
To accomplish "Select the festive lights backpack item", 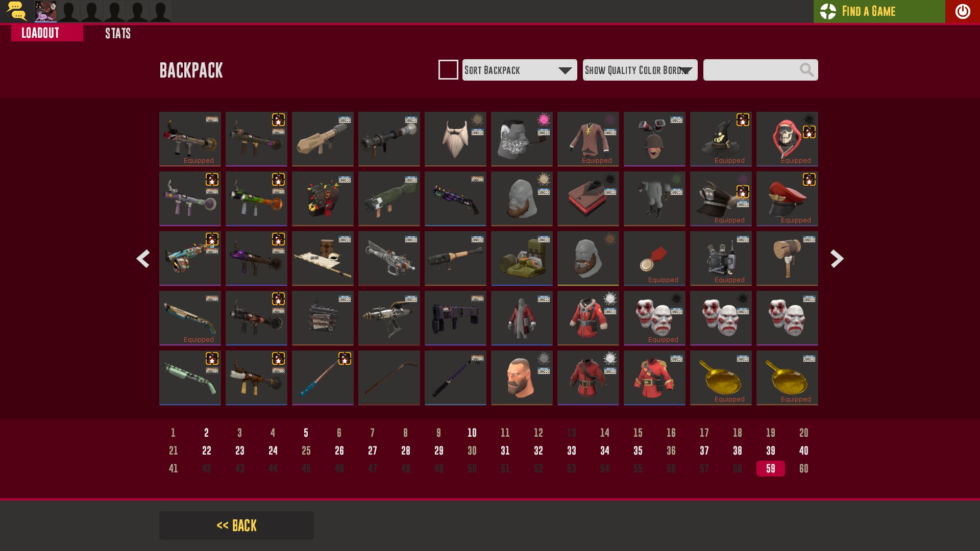I will tap(323, 198).
